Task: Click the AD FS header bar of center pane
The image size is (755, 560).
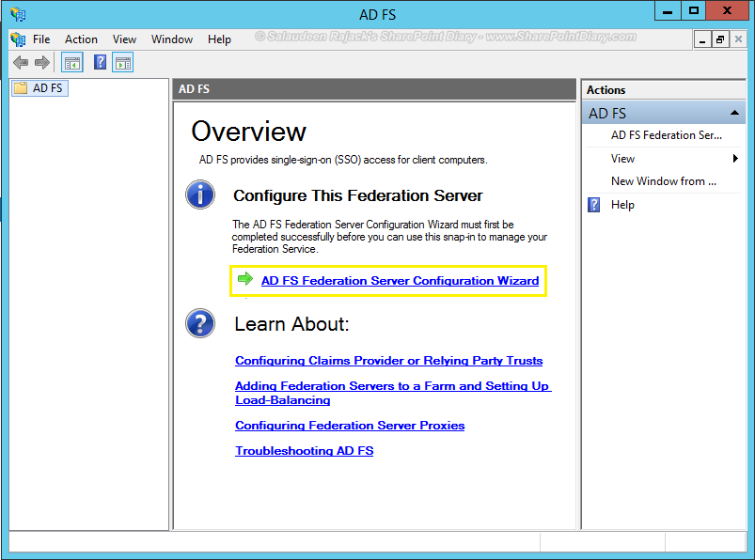Action: click(x=374, y=89)
